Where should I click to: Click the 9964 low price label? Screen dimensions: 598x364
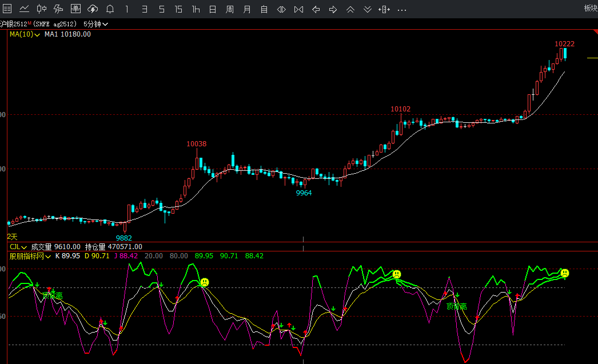coord(304,193)
